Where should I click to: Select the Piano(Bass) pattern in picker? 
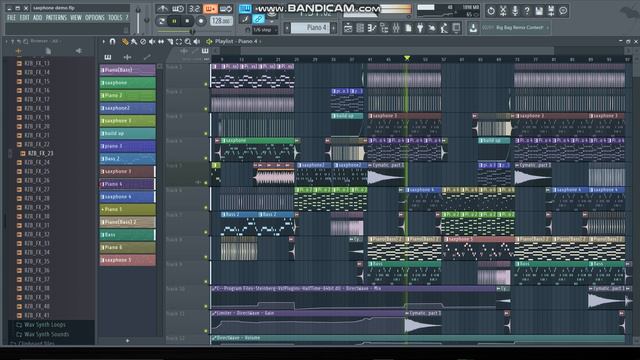pos(127,70)
